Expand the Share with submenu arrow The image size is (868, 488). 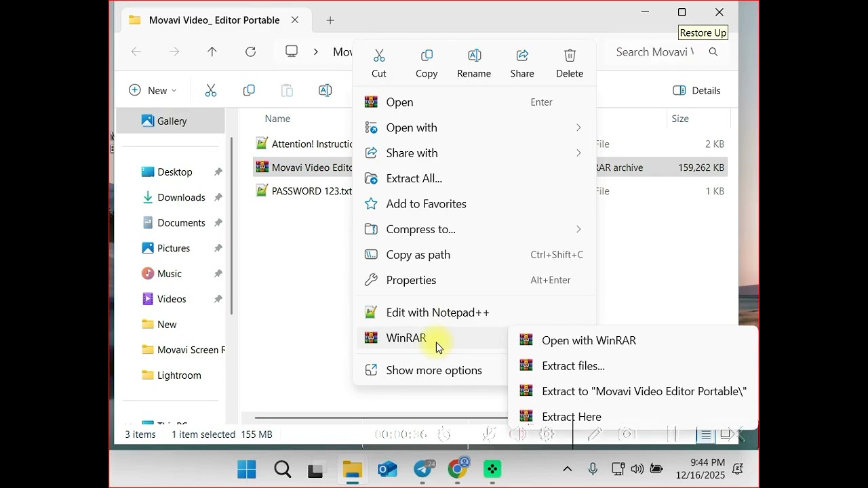tap(578, 153)
